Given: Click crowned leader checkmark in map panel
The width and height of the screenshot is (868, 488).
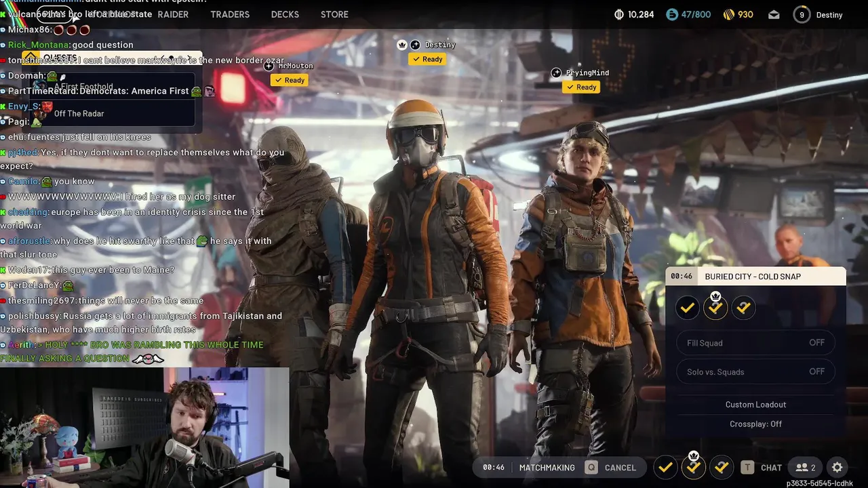Looking at the screenshot, I should pyautogui.click(x=715, y=308).
